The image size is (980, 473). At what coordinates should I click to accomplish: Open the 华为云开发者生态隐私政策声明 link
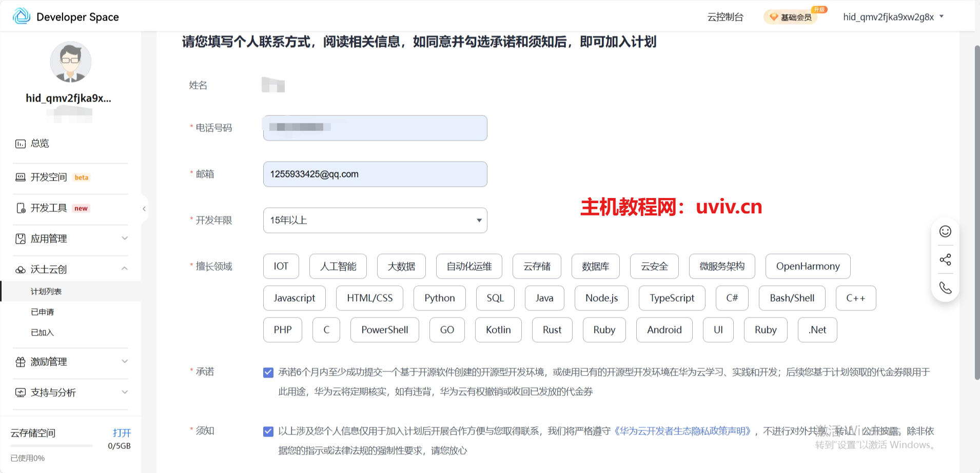click(682, 431)
